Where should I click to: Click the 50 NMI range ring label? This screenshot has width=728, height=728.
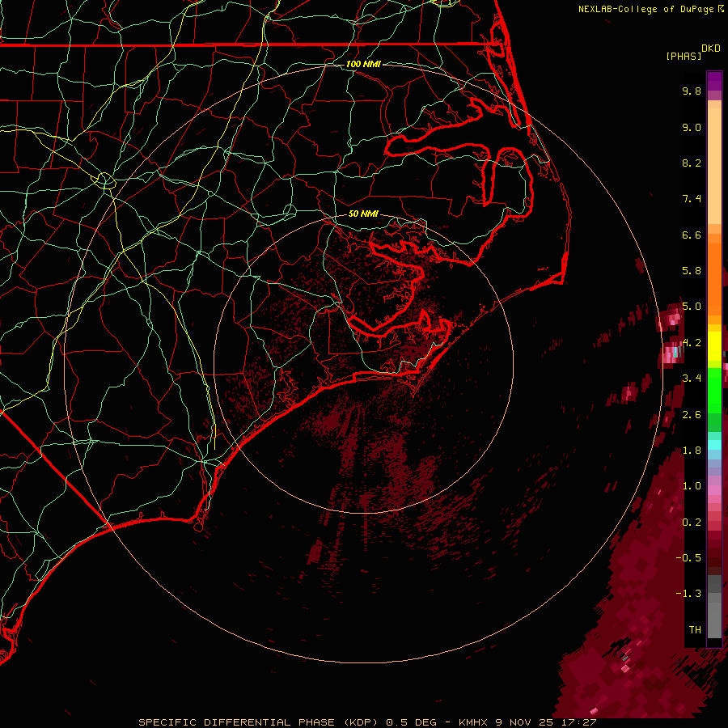363,214
